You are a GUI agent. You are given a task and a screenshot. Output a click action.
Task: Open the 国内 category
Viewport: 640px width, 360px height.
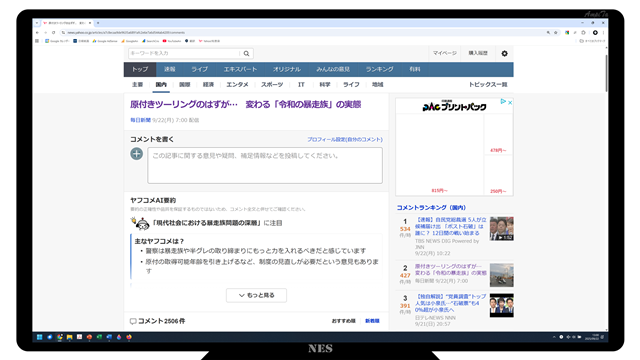pyautogui.click(x=161, y=84)
